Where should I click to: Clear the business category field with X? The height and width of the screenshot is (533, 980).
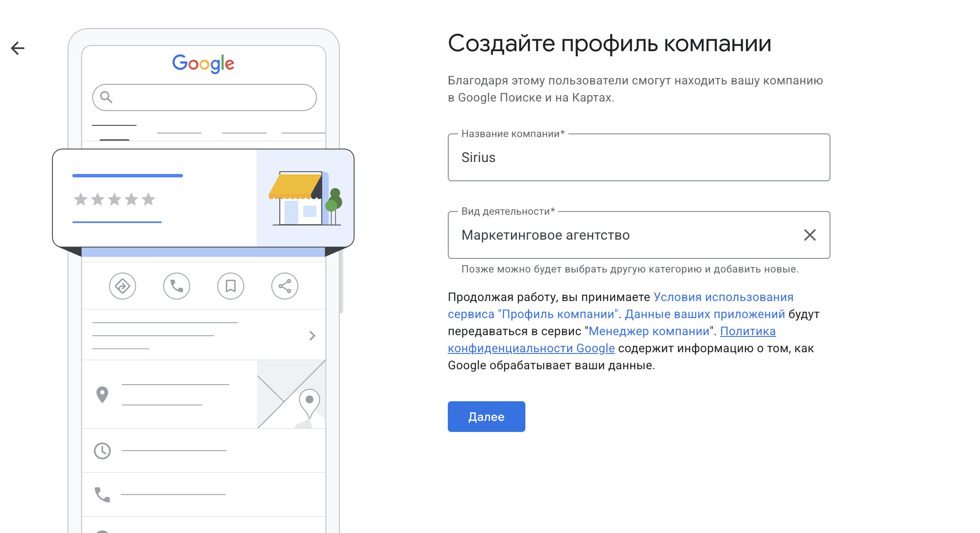[810, 235]
